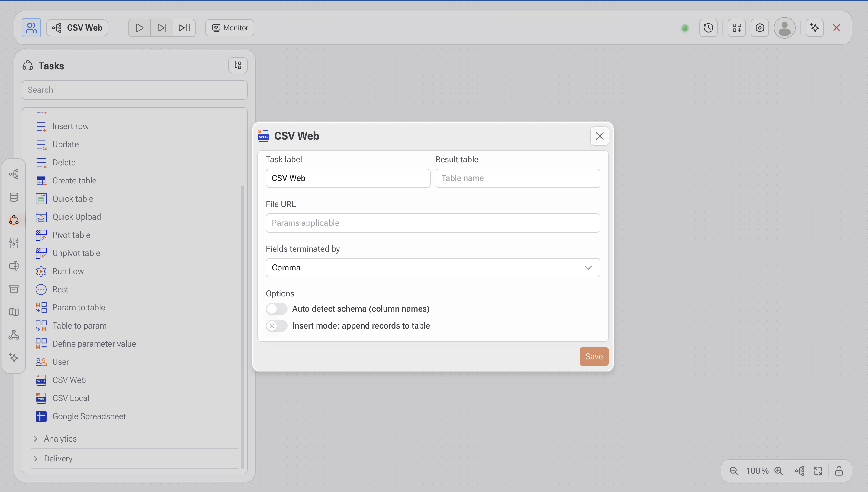Image resolution: width=868 pixels, height=492 pixels.
Task: Click the Save button
Action: pos(593,357)
